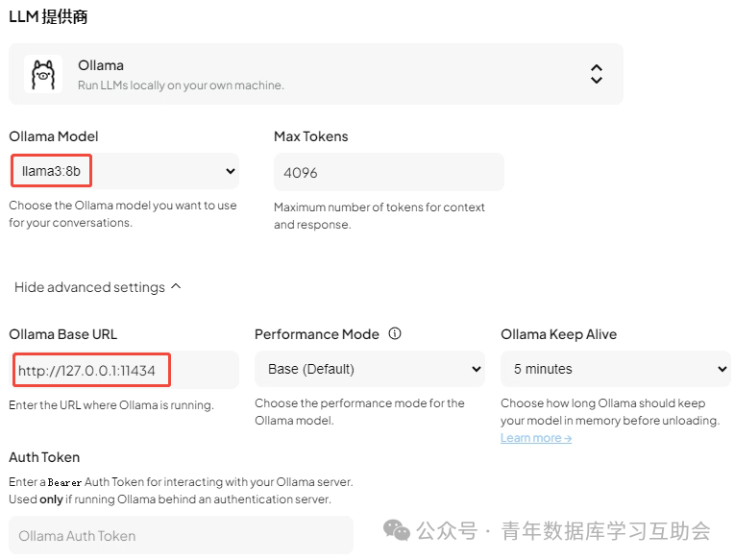
Task: Follow the Learn more link
Action: pyautogui.click(x=536, y=438)
